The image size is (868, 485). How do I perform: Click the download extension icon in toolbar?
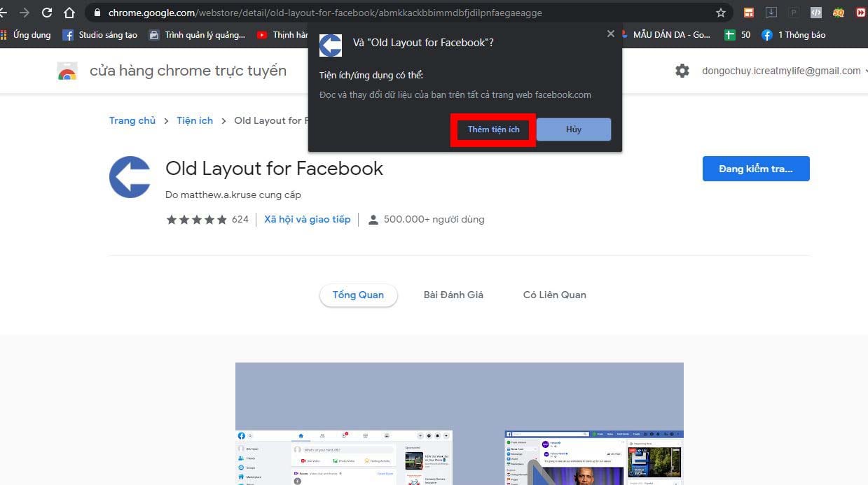(x=771, y=12)
